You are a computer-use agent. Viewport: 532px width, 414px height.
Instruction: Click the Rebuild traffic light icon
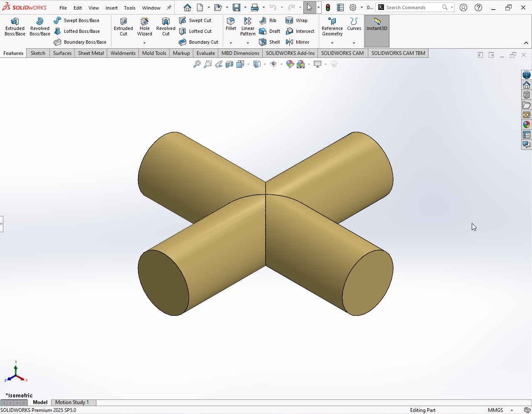(x=328, y=7)
